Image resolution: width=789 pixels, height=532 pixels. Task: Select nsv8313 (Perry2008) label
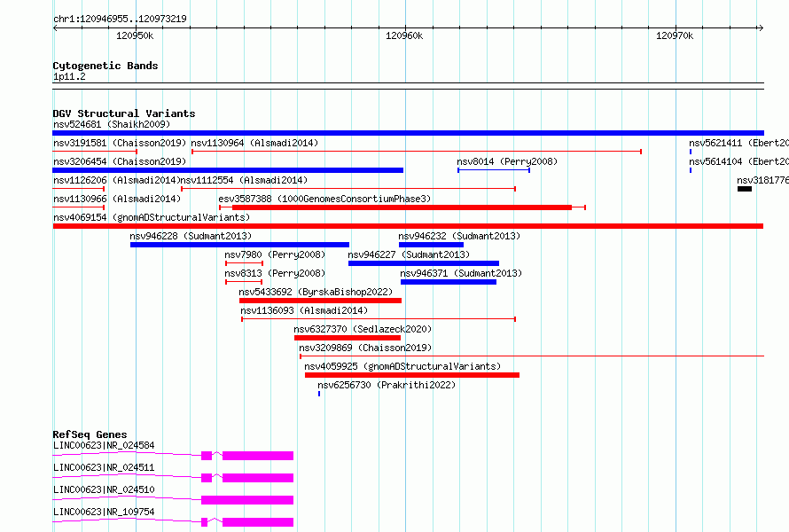tap(275, 273)
